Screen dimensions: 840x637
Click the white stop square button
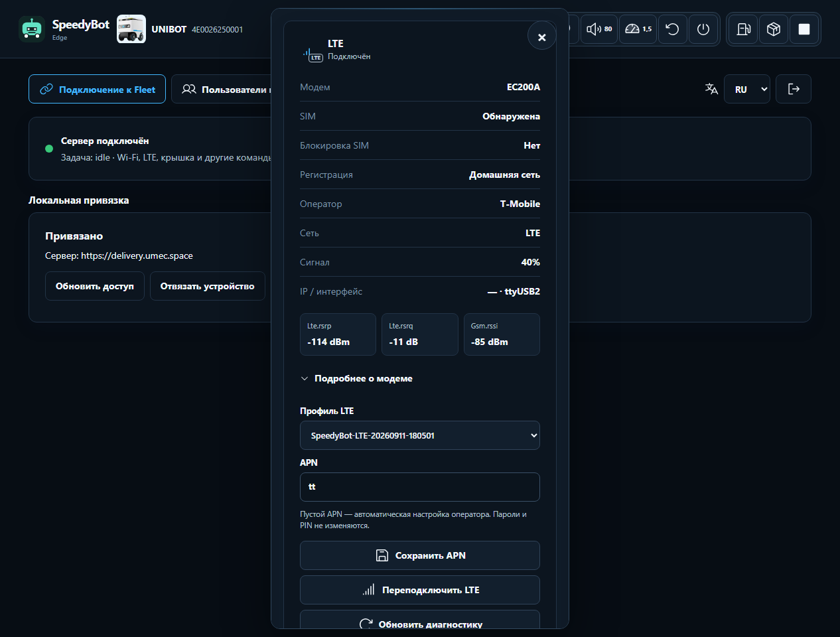(804, 29)
